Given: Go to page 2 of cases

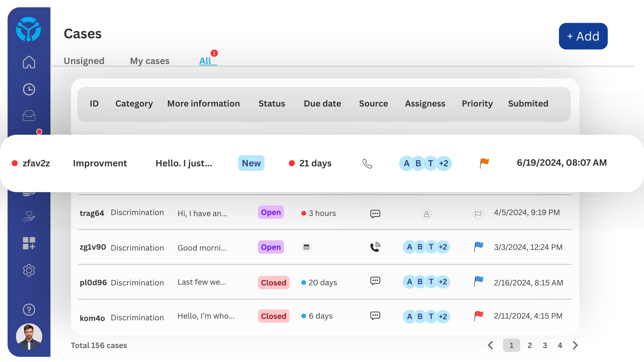Looking at the screenshot, I should coord(530,345).
